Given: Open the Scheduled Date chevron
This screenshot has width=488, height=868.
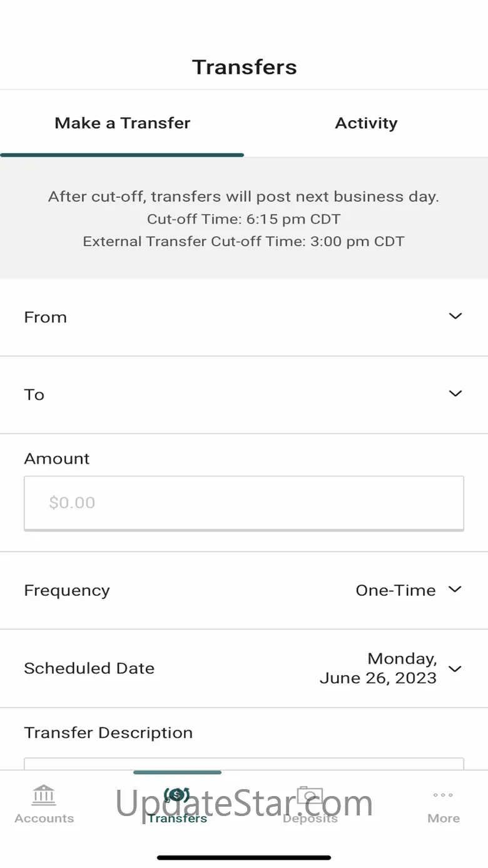Looking at the screenshot, I should tap(455, 668).
